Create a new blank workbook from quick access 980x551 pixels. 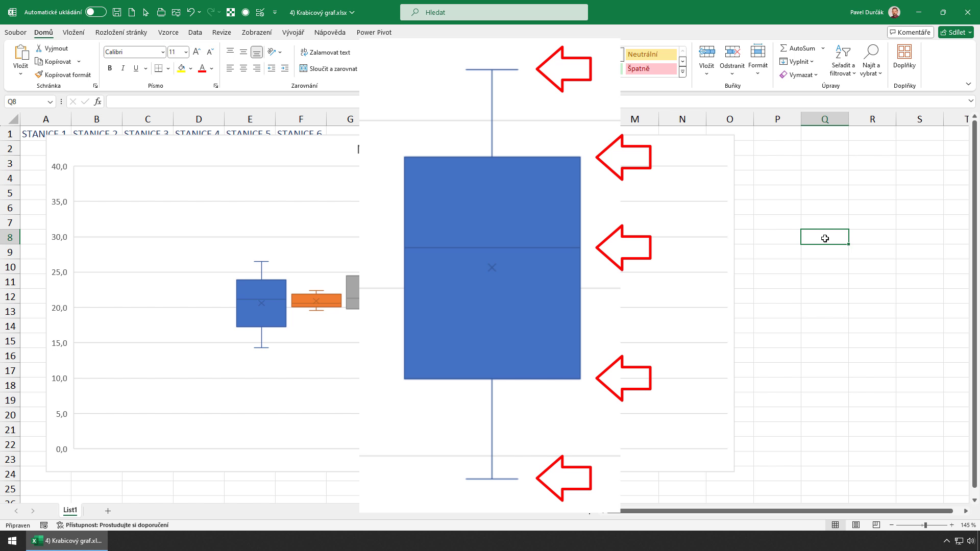tap(132, 12)
